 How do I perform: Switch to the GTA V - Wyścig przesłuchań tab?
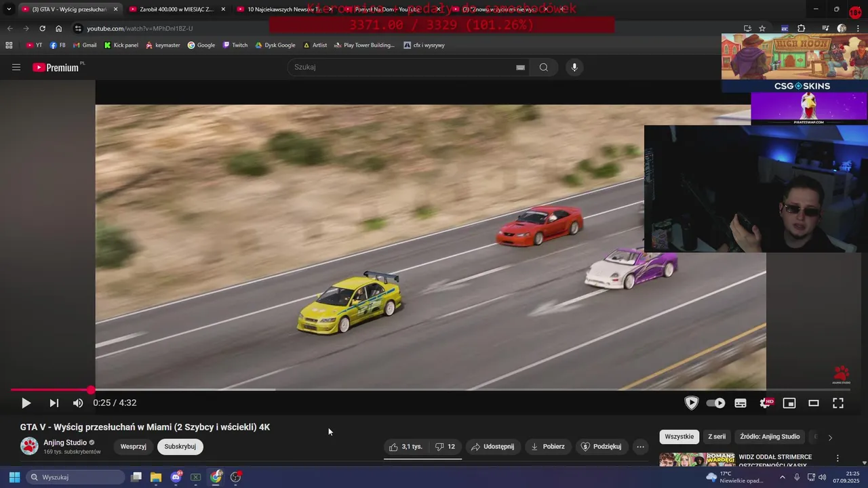click(69, 9)
